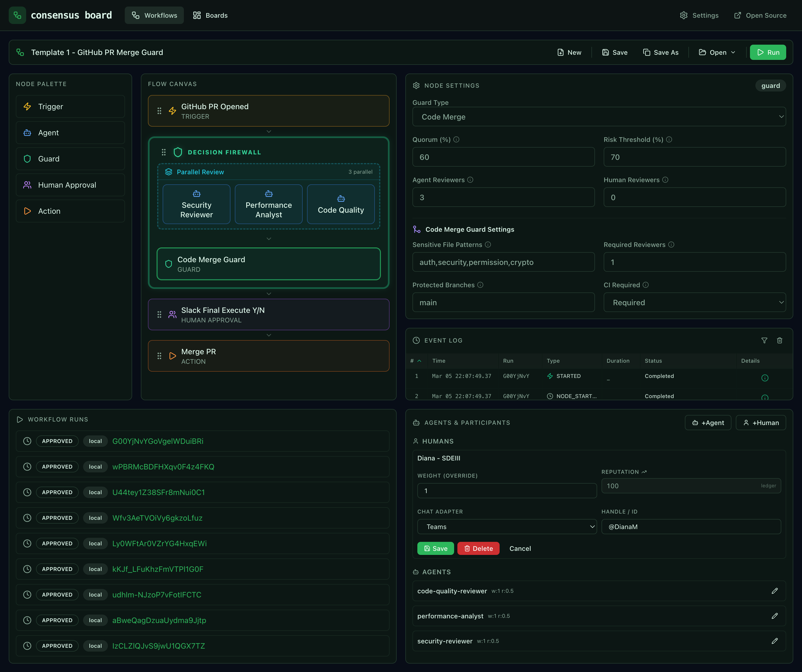Screen dimensions: 802x672
Task: Edit the performance-analyst agent via pencil icon
Action: pyautogui.click(x=775, y=615)
